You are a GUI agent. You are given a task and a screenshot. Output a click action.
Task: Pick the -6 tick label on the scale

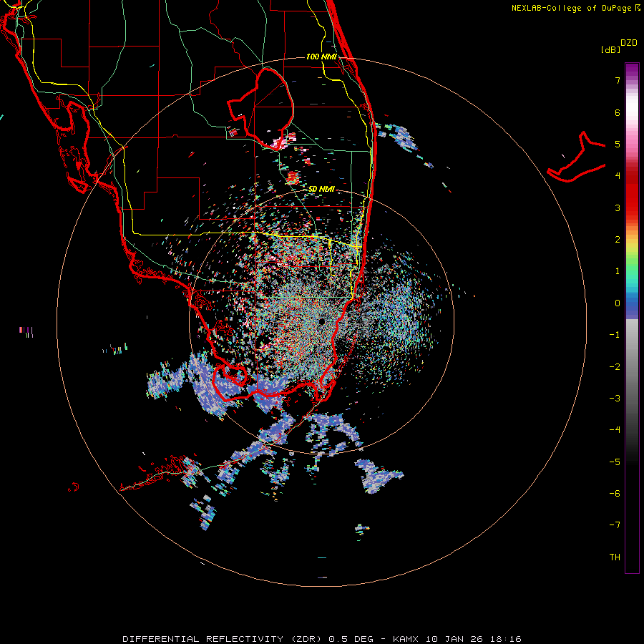coord(615,494)
